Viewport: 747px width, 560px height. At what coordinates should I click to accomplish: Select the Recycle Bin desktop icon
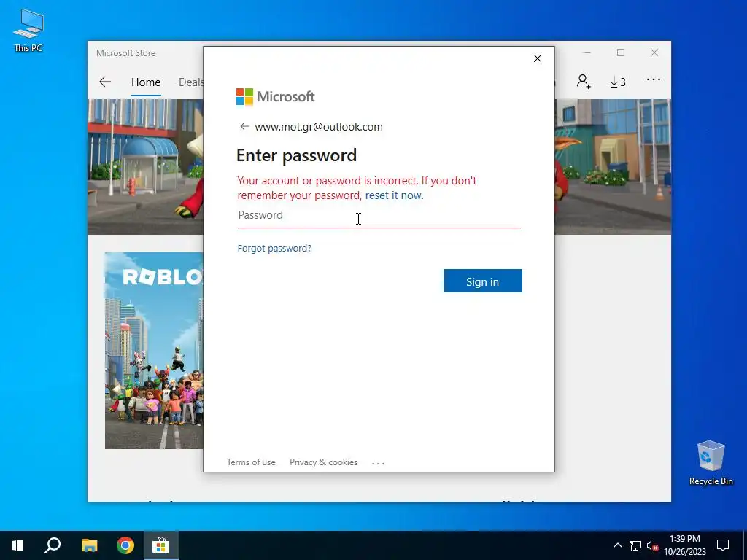click(711, 463)
